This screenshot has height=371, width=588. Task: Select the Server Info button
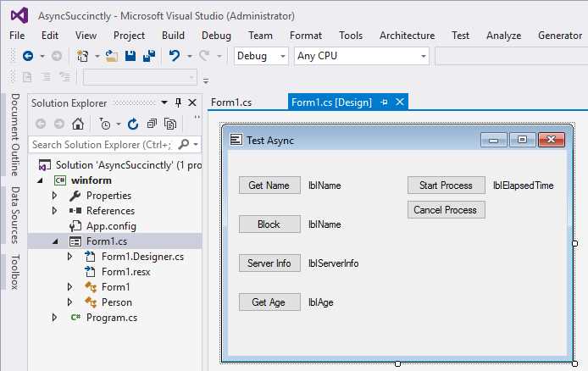(269, 263)
